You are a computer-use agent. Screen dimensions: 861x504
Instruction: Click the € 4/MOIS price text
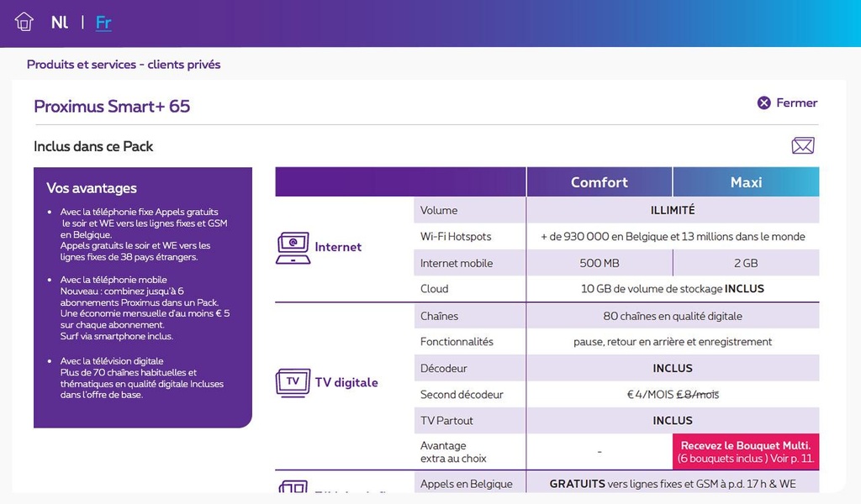coord(650,394)
